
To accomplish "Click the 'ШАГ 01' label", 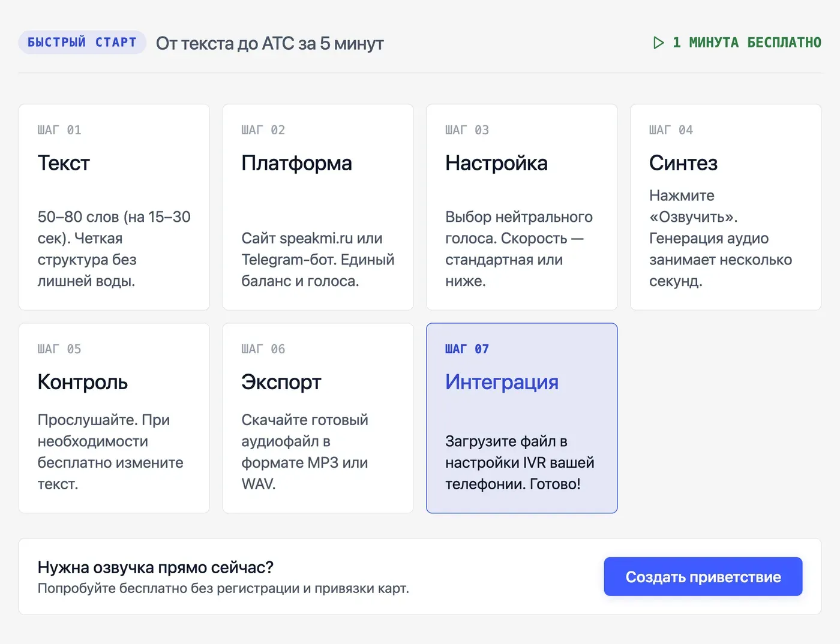I will tap(59, 130).
